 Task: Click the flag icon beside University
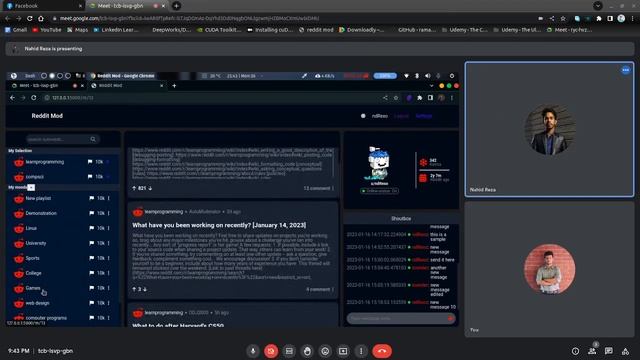pos(91,243)
